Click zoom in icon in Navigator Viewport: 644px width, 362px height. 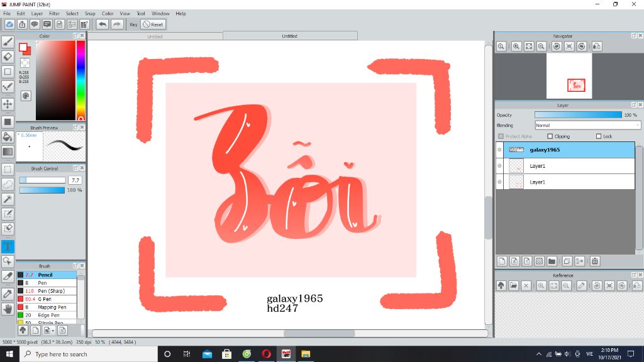point(516,47)
